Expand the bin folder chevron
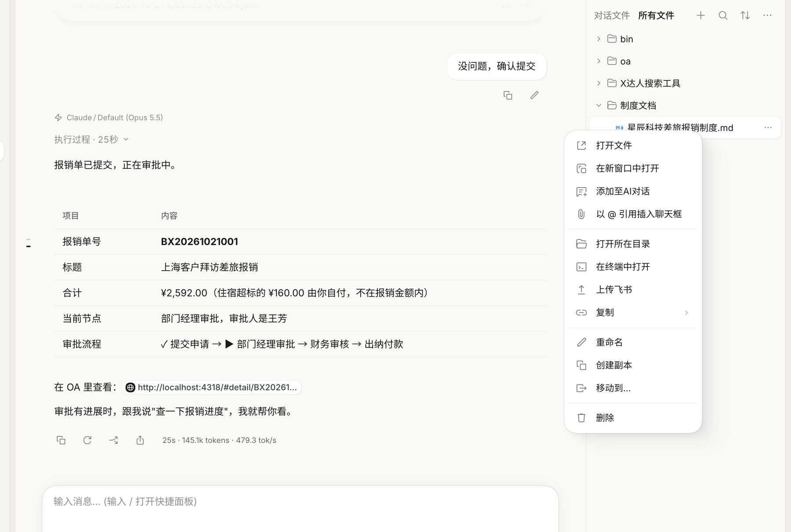The image size is (791, 532). tap(599, 39)
